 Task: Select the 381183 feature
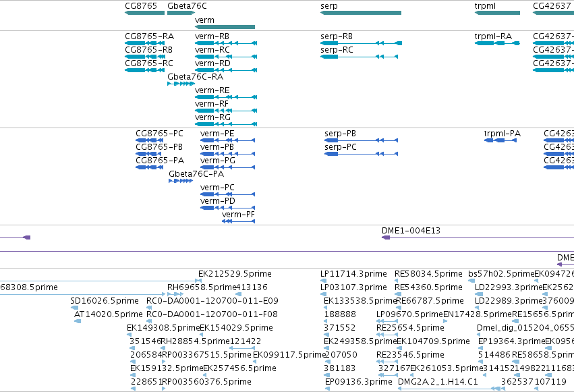point(326,376)
